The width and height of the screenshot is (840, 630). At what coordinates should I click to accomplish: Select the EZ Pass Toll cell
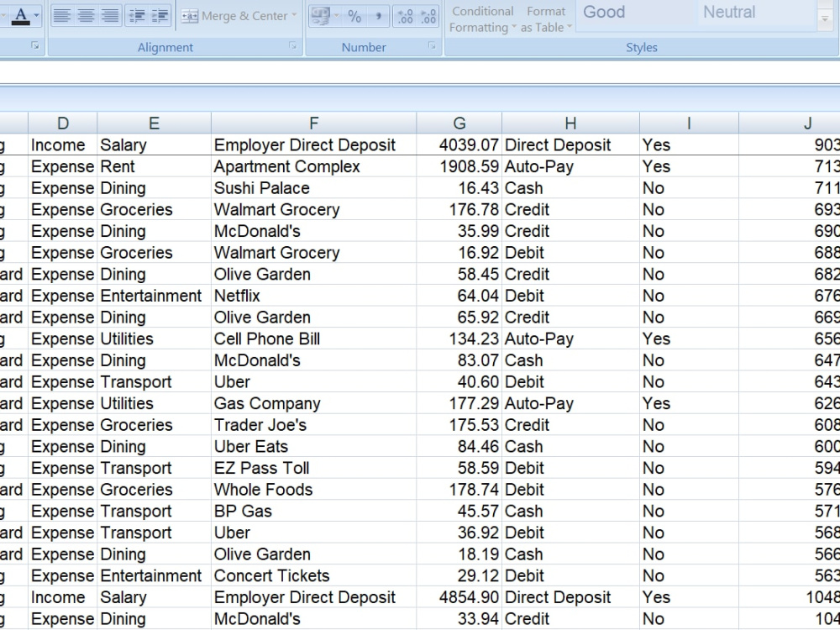click(314, 468)
